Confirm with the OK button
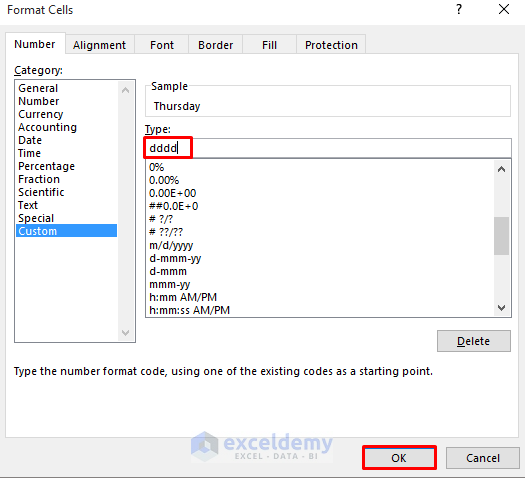 (x=399, y=458)
